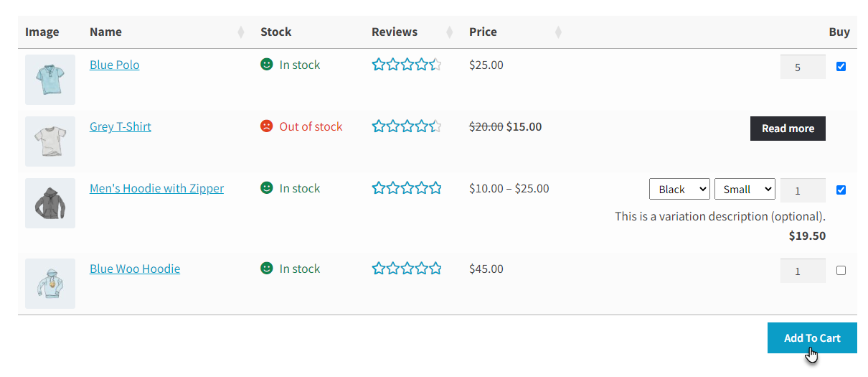Sort the table with the Name arrows
The image size is (868, 377).
point(240,32)
